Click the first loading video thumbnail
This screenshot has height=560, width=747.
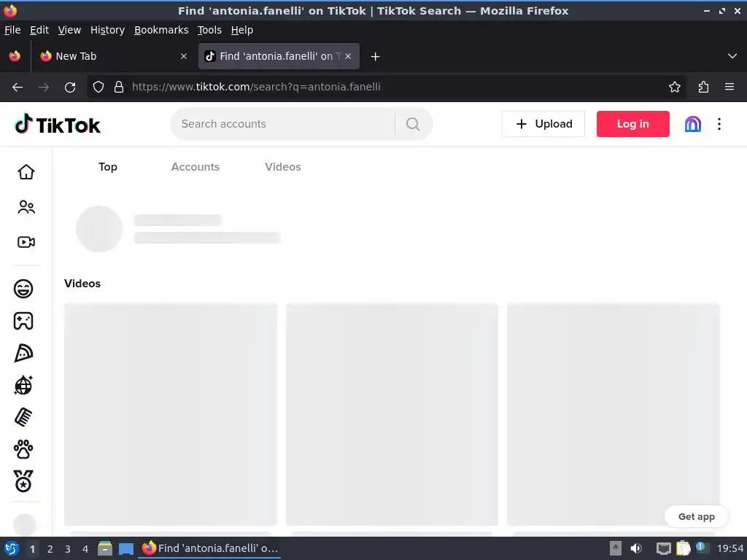click(x=171, y=414)
